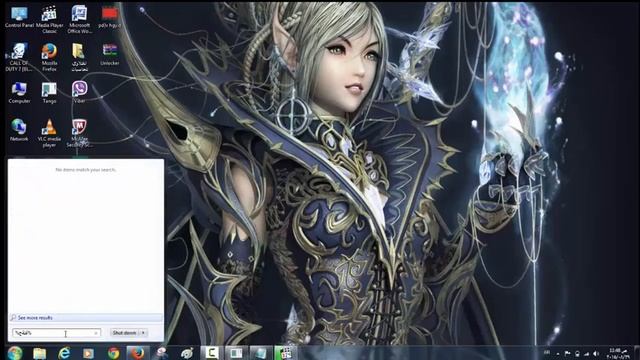Click the Windows Start orb
The height and width of the screenshot is (360, 640).
click(x=15, y=353)
